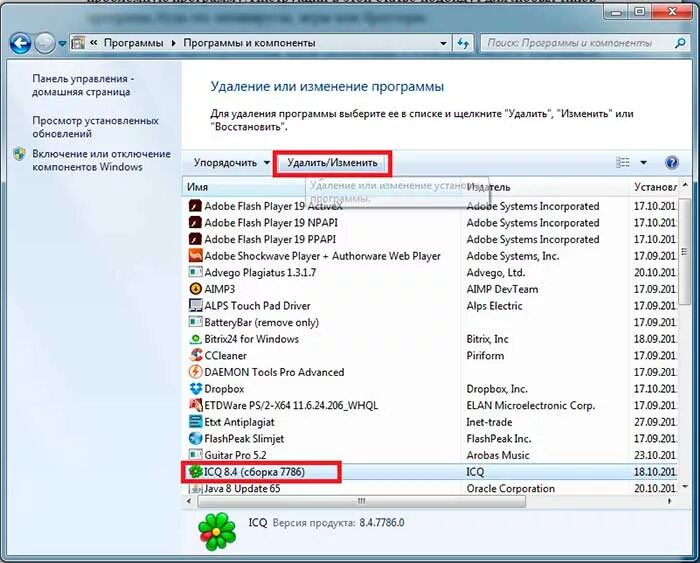The image size is (700, 563).
Task: Open the recent pages dropdown arrow
Action: point(62,44)
